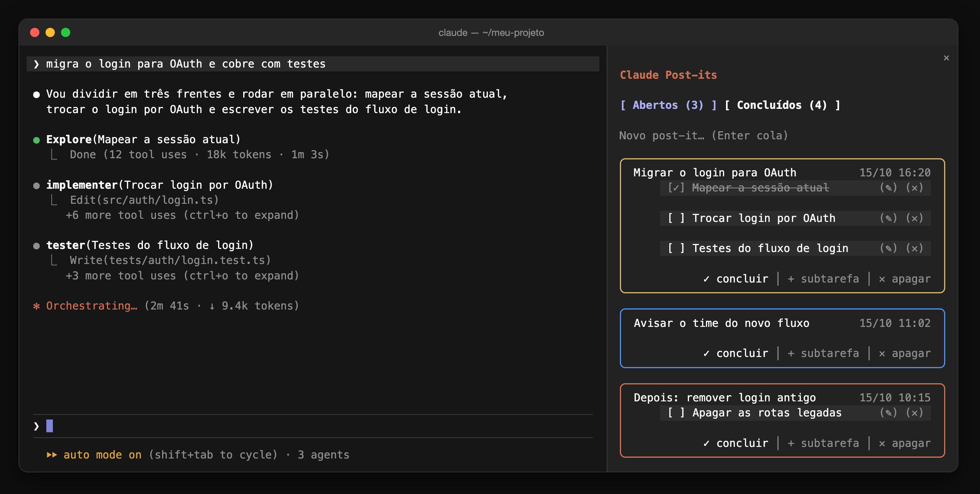Add subtarefa to Migrar o login post-it
This screenshot has width=980, height=494.
click(x=823, y=279)
